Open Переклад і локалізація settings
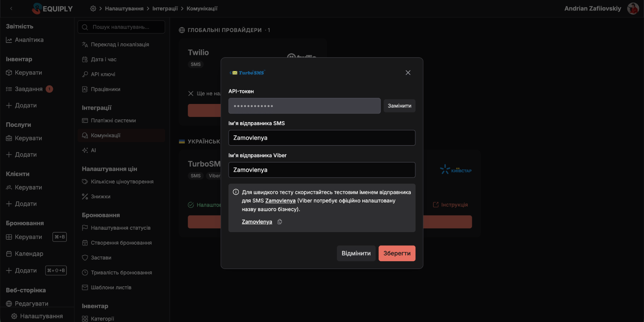 coord(116,45)
